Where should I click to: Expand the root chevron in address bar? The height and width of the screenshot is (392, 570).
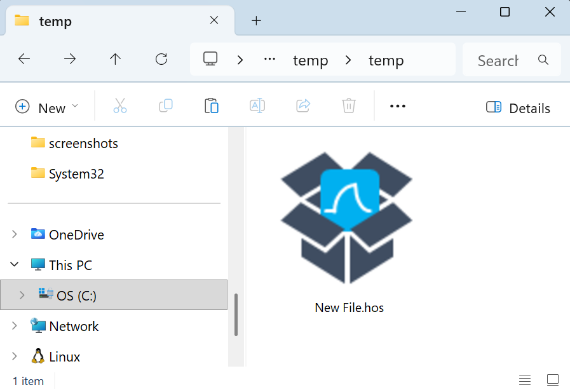point(240,60)
